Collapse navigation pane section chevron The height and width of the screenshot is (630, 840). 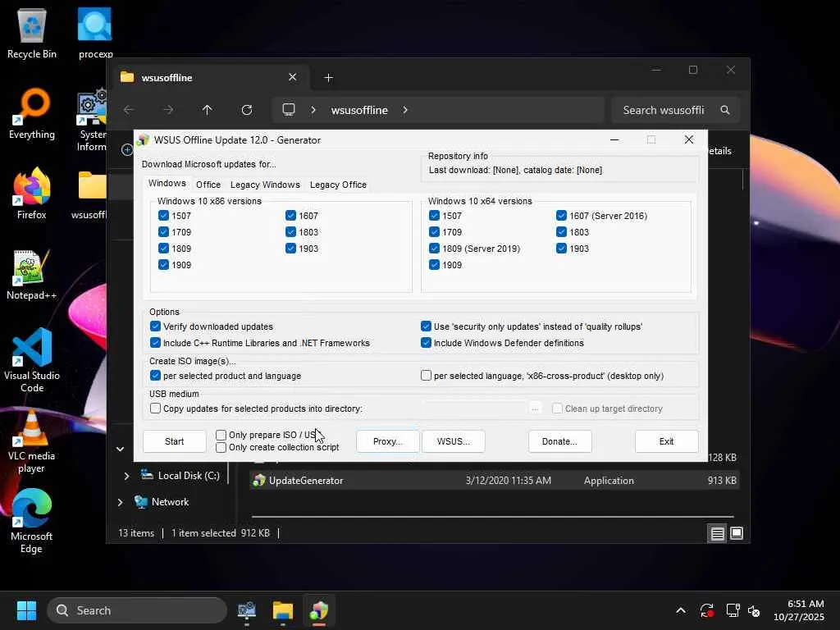point(120,449)
